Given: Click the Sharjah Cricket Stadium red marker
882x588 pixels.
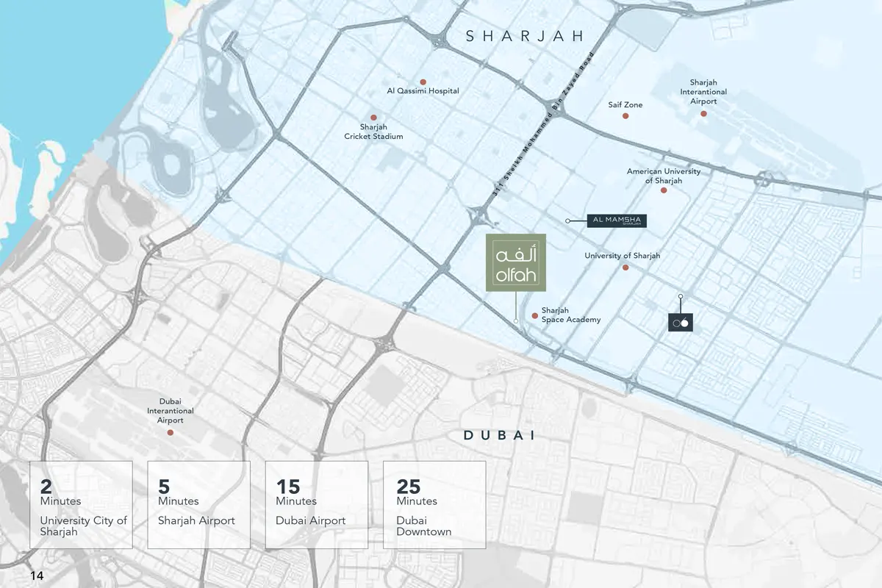Looking at the screenshot, I should pos(373,118).
